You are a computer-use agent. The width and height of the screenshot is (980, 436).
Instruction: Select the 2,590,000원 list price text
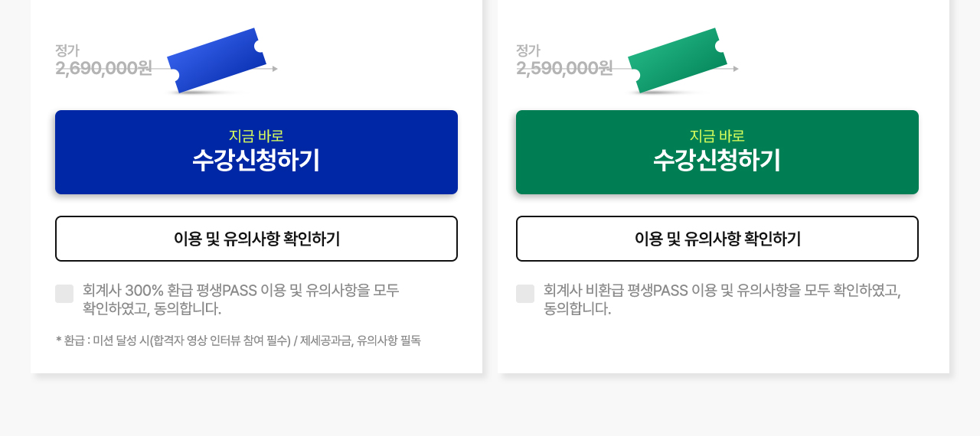pos(565,68)
